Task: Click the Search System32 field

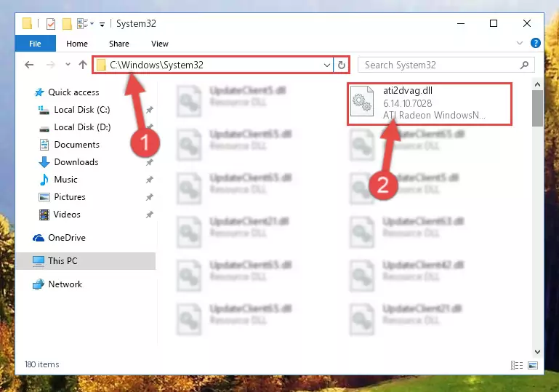Action: (446, 65)
